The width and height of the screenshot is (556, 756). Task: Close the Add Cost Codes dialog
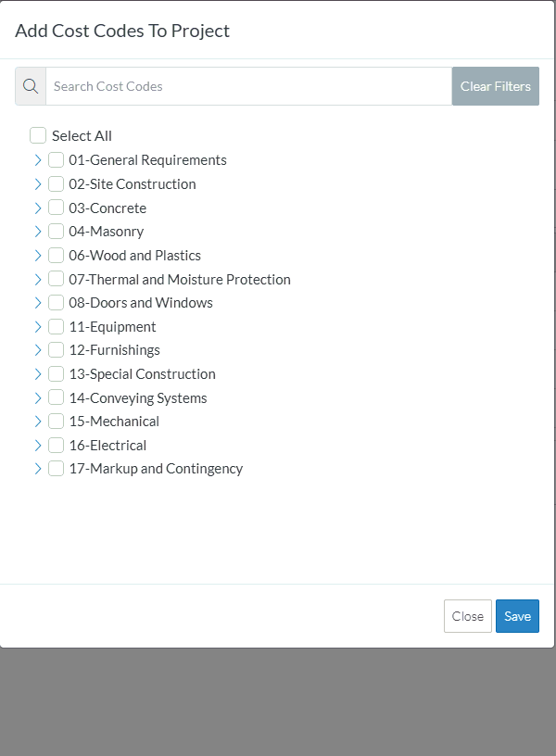pyautogui.click(x=468, y=616)
